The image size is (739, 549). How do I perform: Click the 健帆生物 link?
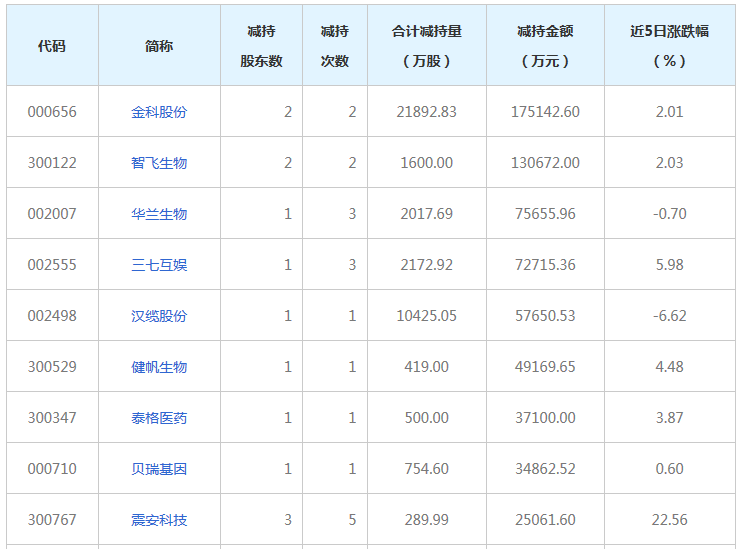159,367
